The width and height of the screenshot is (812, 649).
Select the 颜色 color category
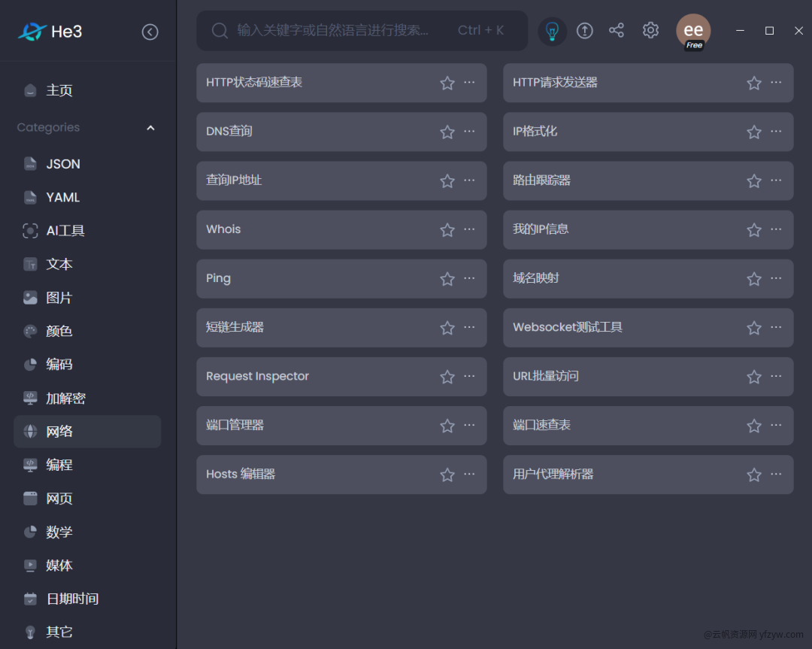tap(59, 332)
